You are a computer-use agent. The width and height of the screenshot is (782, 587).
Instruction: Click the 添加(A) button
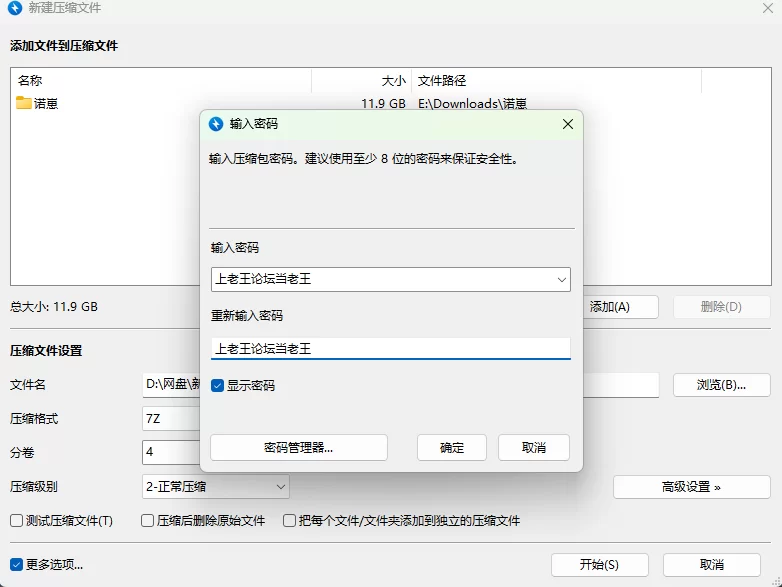(620, 307)
